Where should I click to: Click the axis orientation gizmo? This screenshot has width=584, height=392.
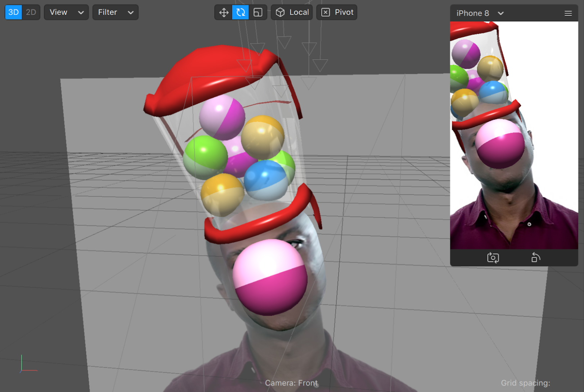pyautogui.click(x=28, y=363)
